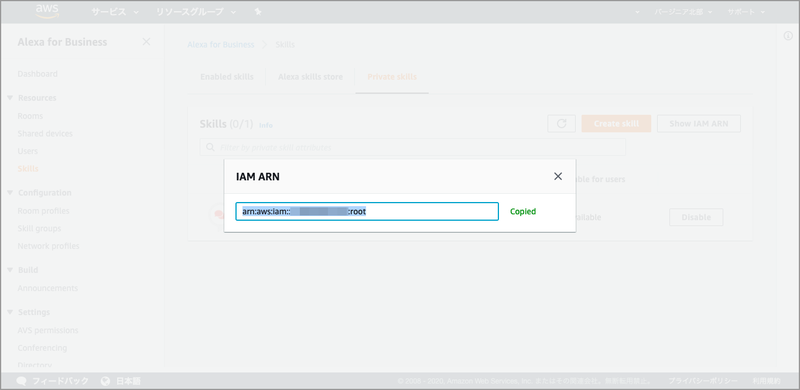Screen dimensions: 800x390
Task: Click the 日本語 language globe icon
Action: coord(106,381)
